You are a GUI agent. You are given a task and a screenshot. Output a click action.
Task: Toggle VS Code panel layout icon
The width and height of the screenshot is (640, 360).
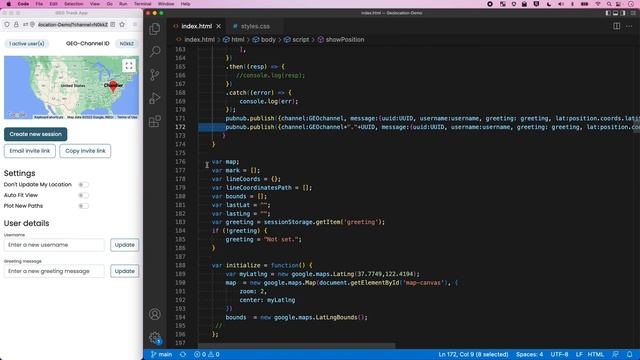[x=616, y=13]
